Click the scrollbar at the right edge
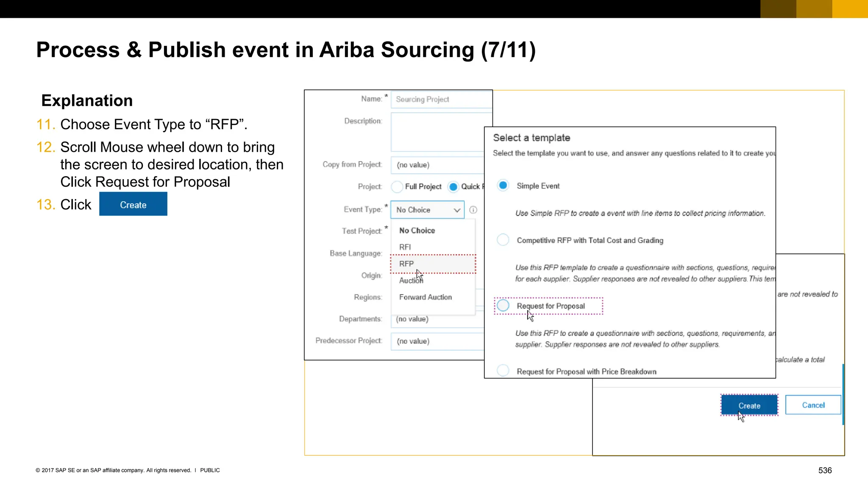The image size is (868, 488). [843, 394]
